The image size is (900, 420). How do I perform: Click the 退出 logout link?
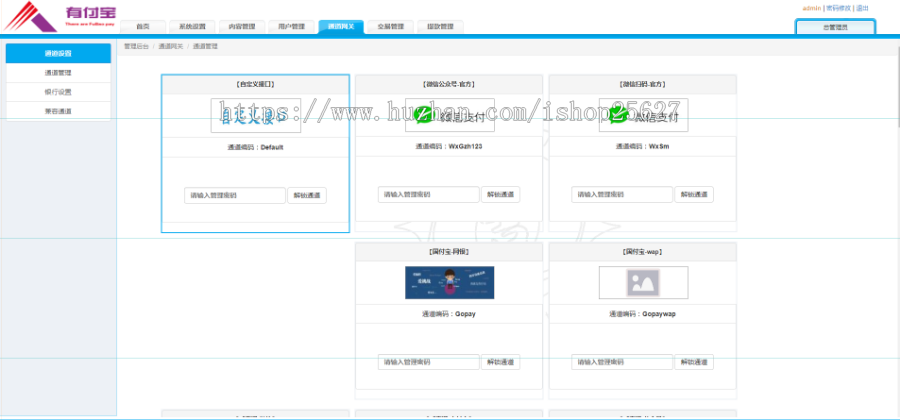[862, 8]
